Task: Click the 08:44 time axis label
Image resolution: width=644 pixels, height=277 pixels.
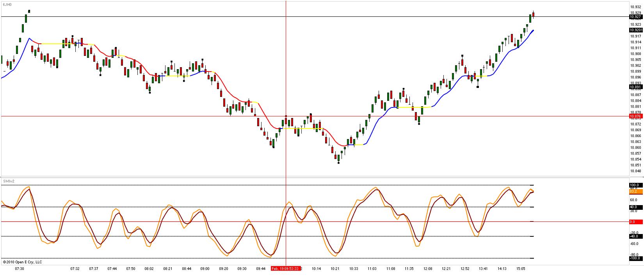Action: 187,269
